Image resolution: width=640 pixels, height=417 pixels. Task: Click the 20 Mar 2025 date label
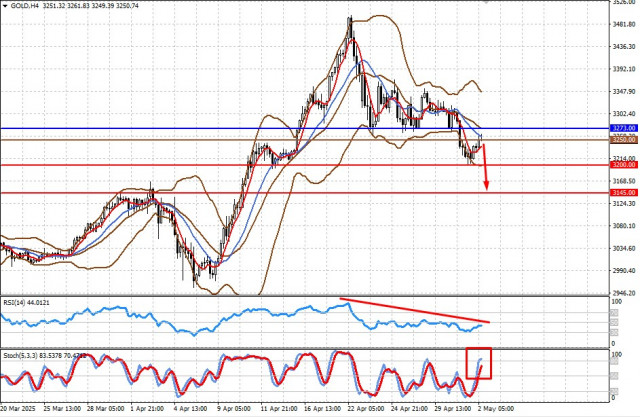18,408
